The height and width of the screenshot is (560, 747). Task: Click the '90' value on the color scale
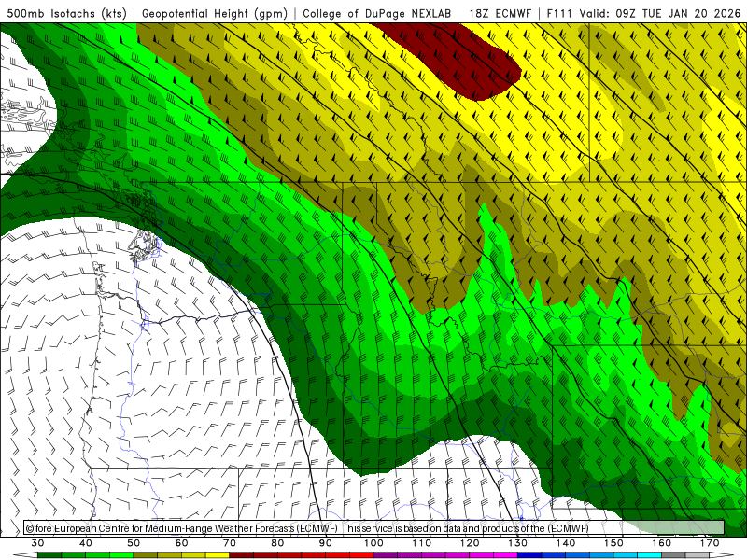pos(326,543)
